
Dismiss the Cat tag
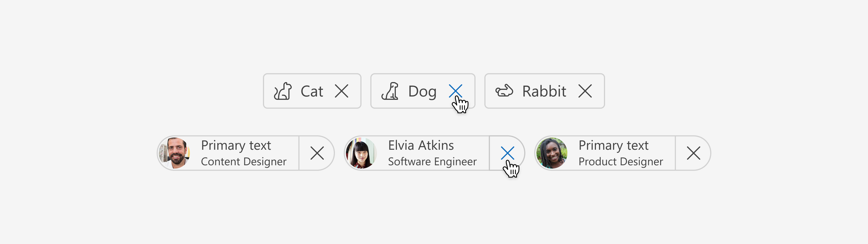click(x=341, y=91)
